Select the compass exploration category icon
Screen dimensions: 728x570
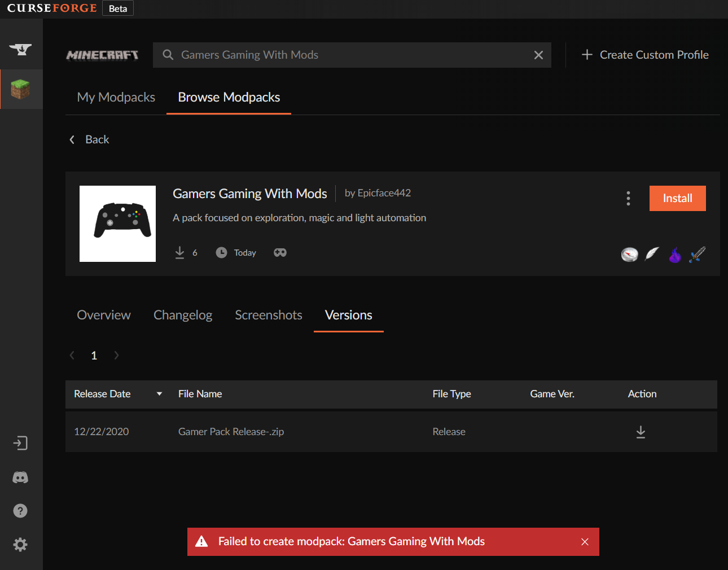point(630,255)
